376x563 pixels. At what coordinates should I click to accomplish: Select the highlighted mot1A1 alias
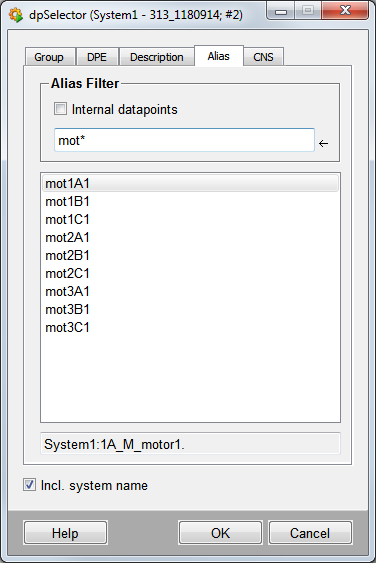tap(190, 183)
